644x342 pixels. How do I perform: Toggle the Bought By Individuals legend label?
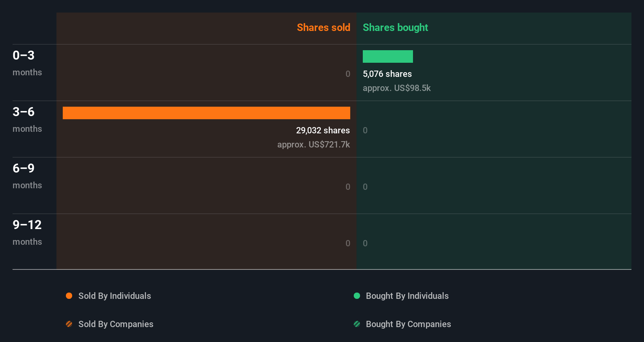(x=407, y=296)
